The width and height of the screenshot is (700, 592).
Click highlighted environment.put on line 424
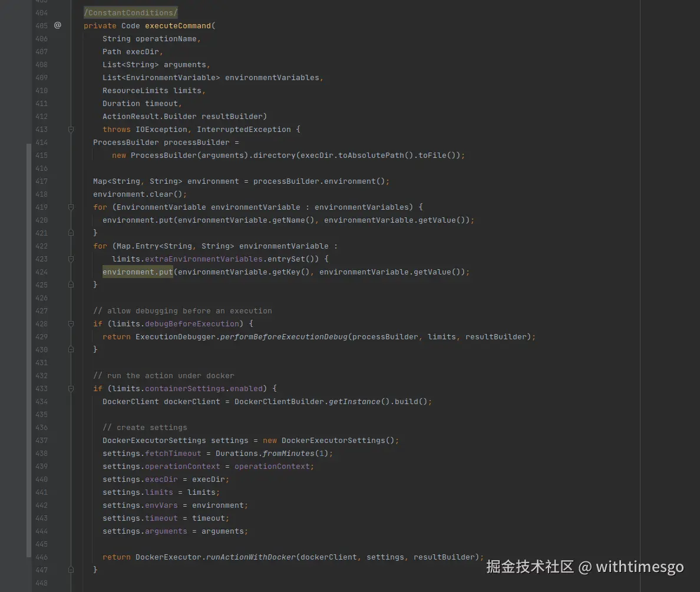click(137, 272)
